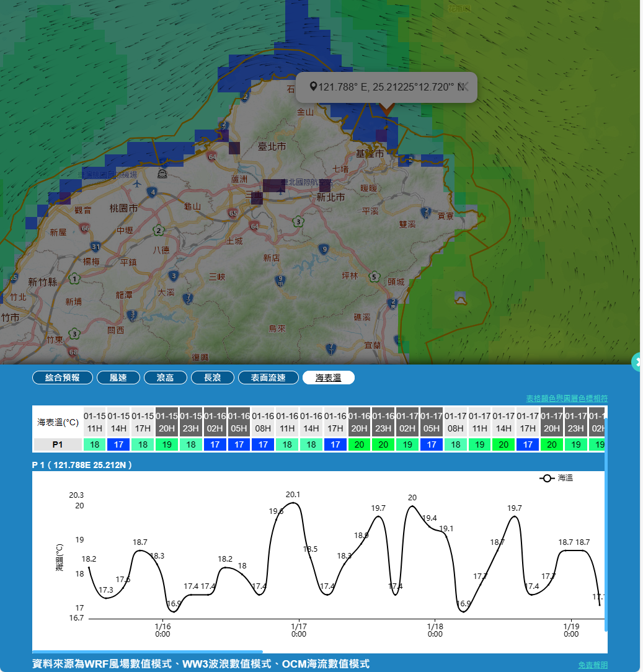Click the highway 64 shield near 臺北市
The image size is (643, 672).
211,156
